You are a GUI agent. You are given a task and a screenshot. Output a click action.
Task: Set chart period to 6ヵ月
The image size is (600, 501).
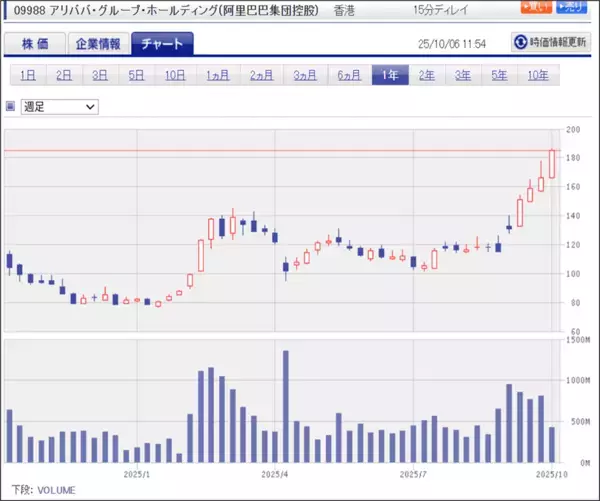(x=349, y=75)
